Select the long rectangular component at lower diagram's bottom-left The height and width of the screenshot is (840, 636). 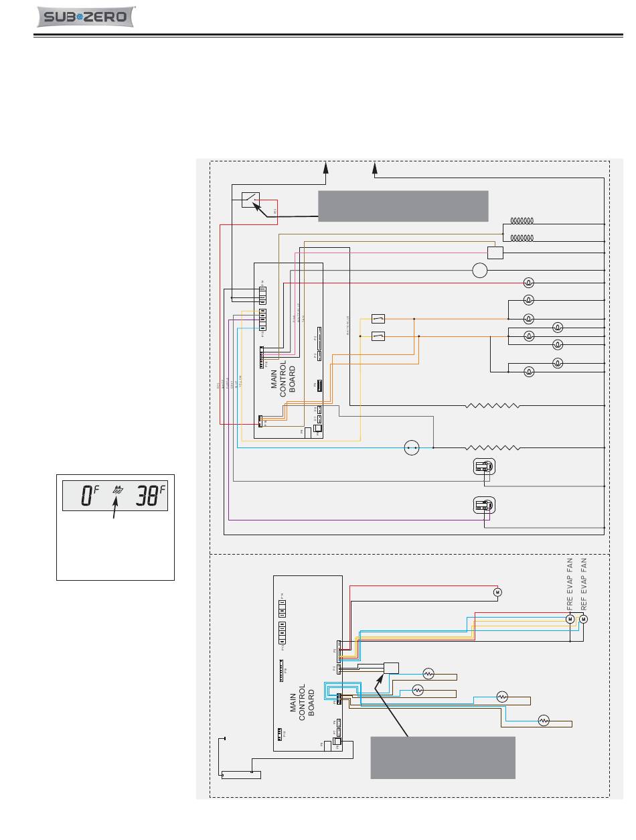click(241, 775)
